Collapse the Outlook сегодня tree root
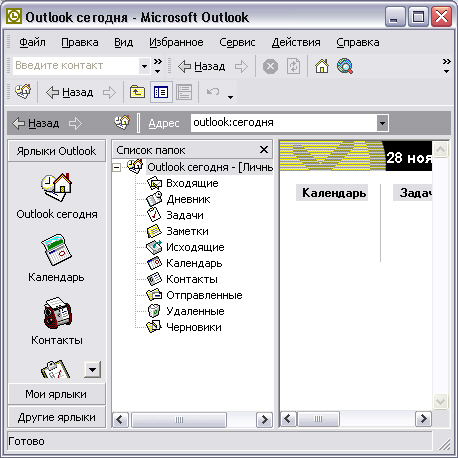This screenshot has width=458, height=458. click(117, 167)
